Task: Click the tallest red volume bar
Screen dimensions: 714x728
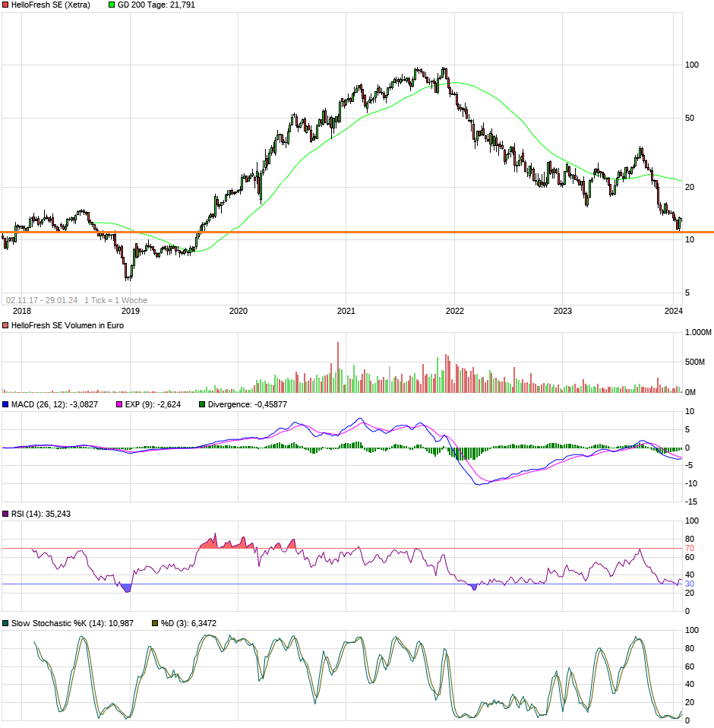Action: tap(338, 367)
